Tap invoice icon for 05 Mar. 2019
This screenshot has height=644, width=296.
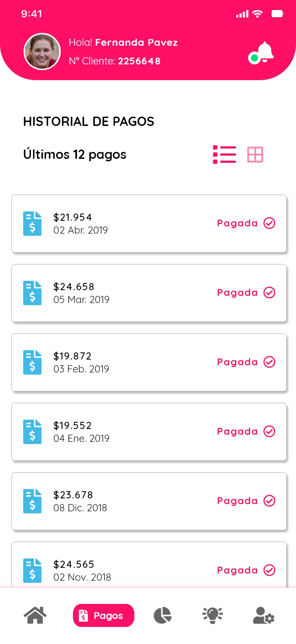click(x=33, y=293)
